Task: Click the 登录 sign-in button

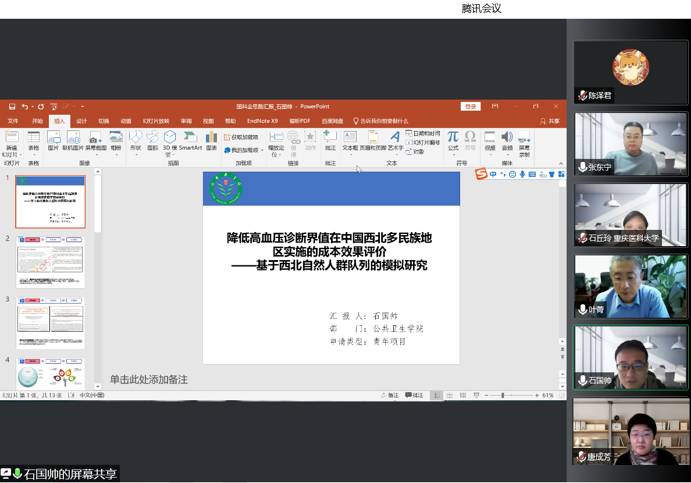Action: tap(470, 106)
